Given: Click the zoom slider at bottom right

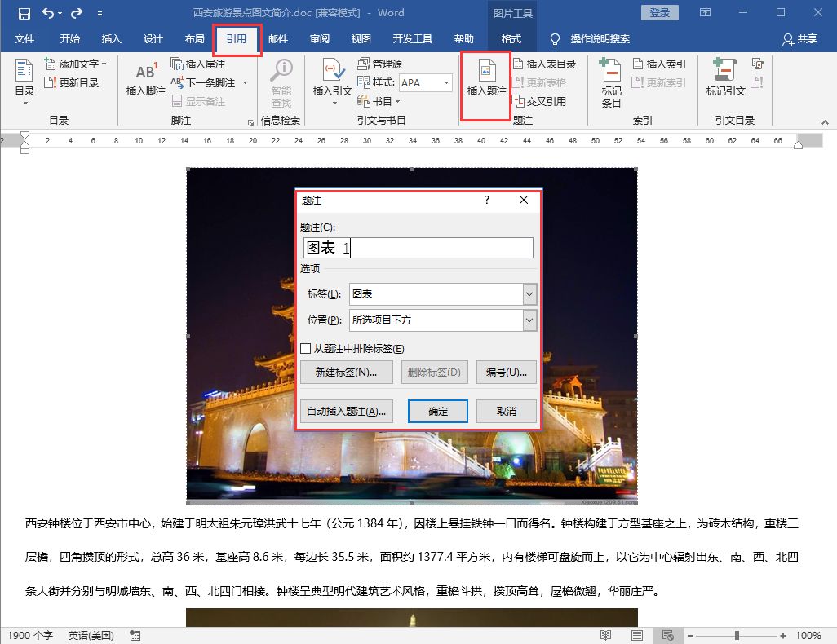Looking at the screenshot, I should (x=737, y=635).
